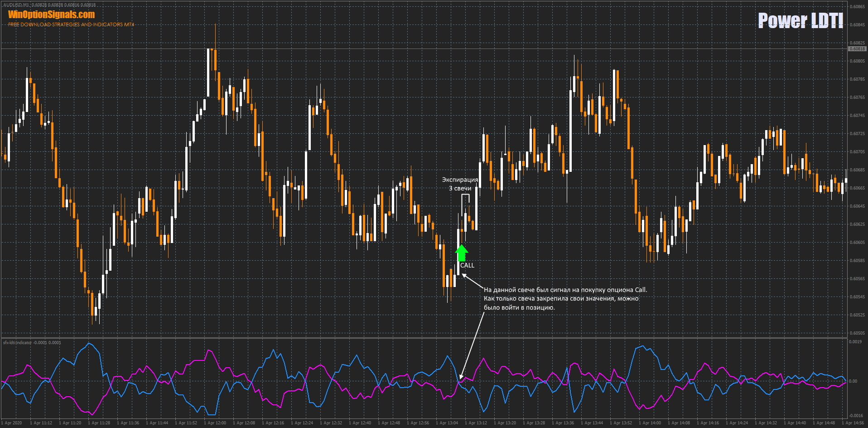Click the current price tag 0.60818
868x428 pixels.
(x=856, y=49)
